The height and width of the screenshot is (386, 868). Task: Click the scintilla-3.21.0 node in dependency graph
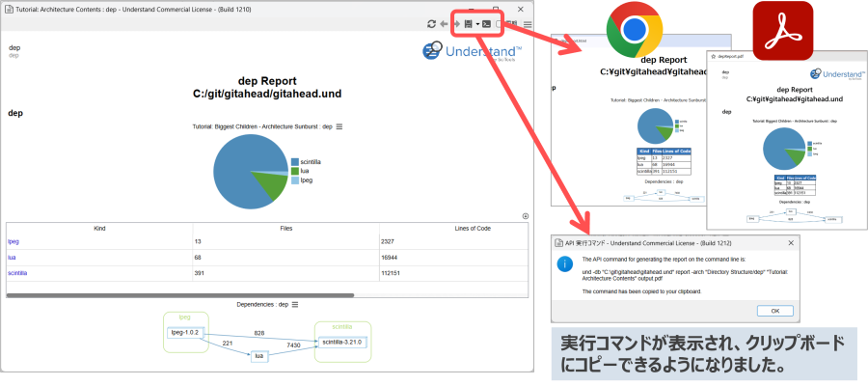pyautogui.click(x=342, y=343)
